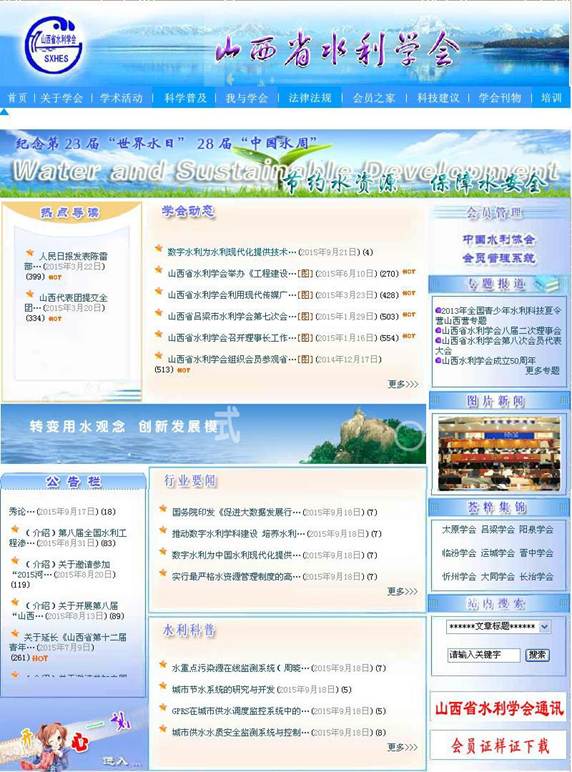
Task: Expand the 文章标题 search type dropdown
Action: 544,627
